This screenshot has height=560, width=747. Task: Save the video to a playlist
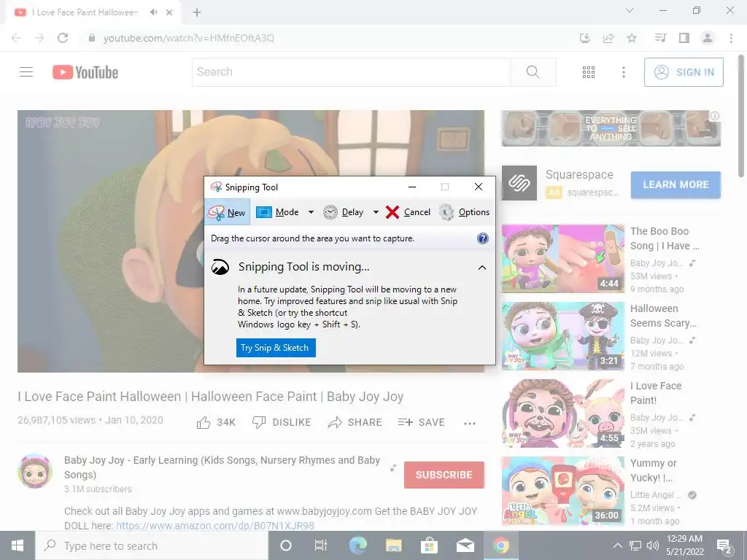pos(421,422)
